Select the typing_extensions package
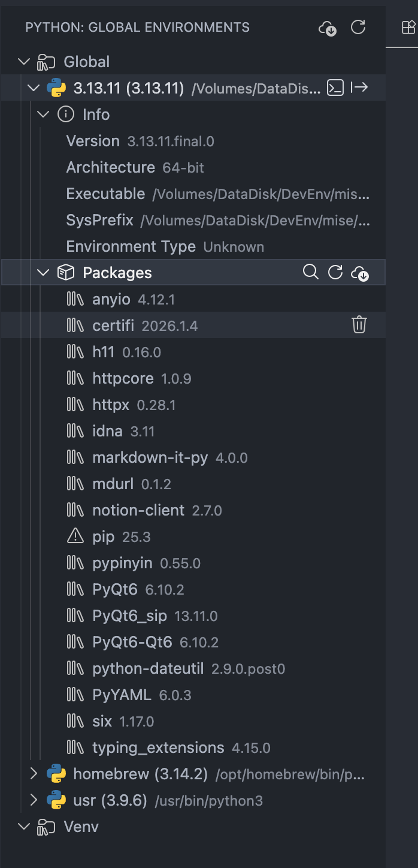This screenshot has height=868, width=418. (158, 748)
